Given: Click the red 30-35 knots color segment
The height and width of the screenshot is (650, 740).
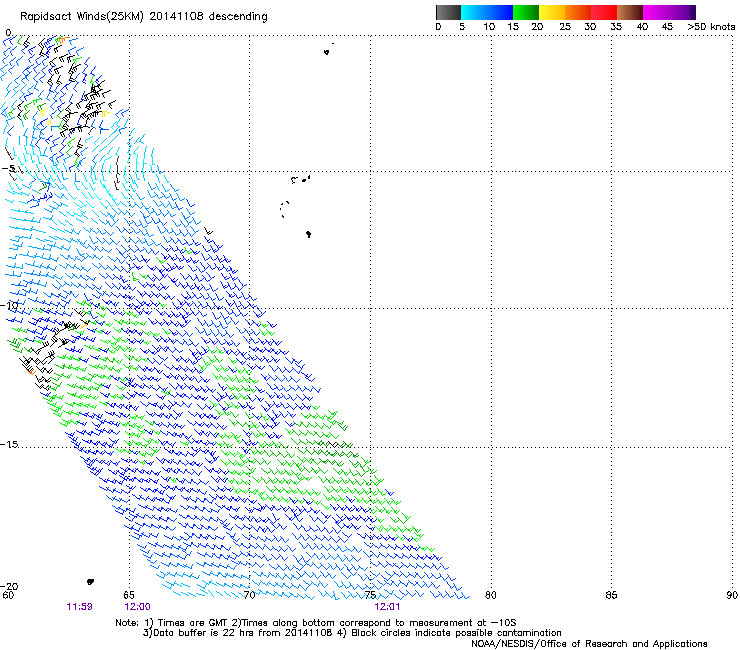Looking at the screenshot, I should click(x=604, y=12).
